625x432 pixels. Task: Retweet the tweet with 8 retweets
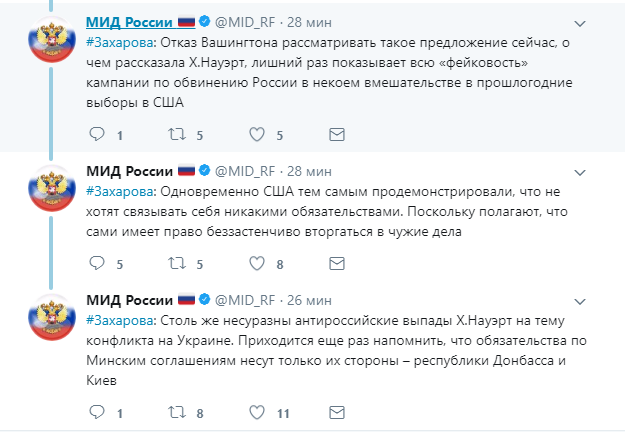pos(176,411)
